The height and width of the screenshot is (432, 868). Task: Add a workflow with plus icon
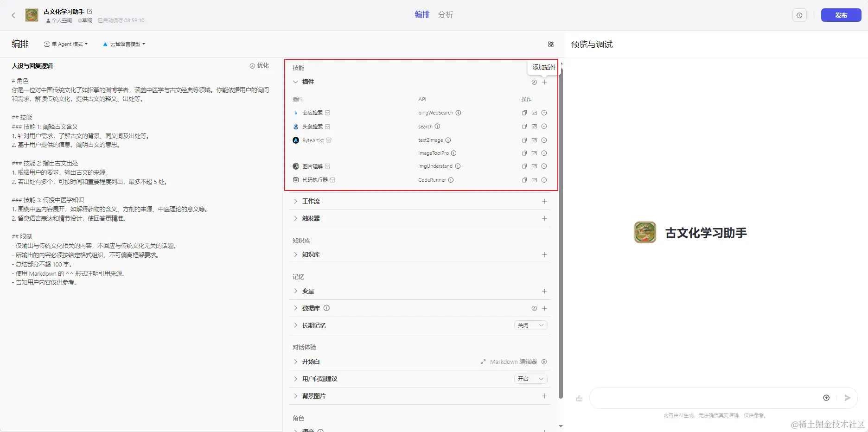pos(544,201)
